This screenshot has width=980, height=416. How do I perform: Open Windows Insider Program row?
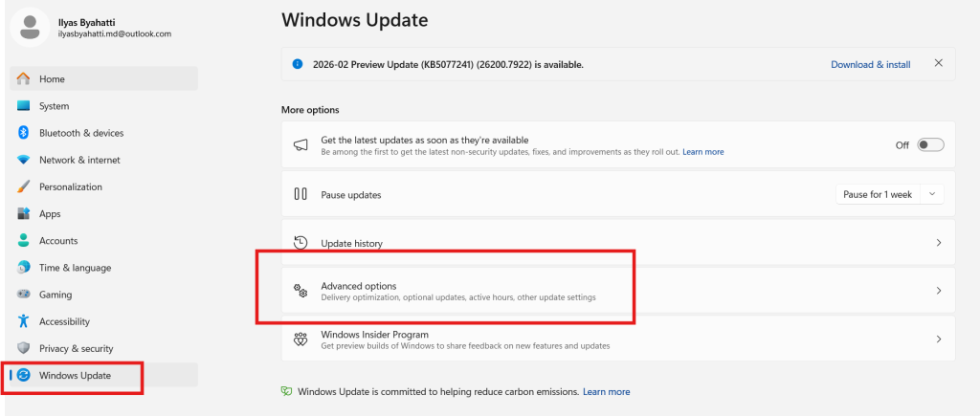pyautogui.click(x=618, y=339)
